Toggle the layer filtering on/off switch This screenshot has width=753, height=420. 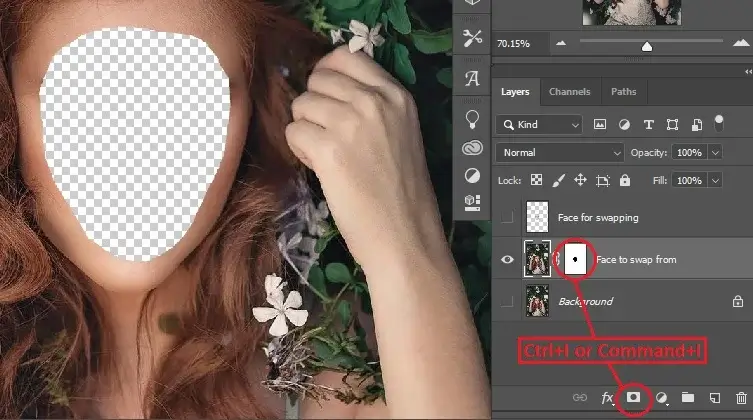click(x=718, y=123)
